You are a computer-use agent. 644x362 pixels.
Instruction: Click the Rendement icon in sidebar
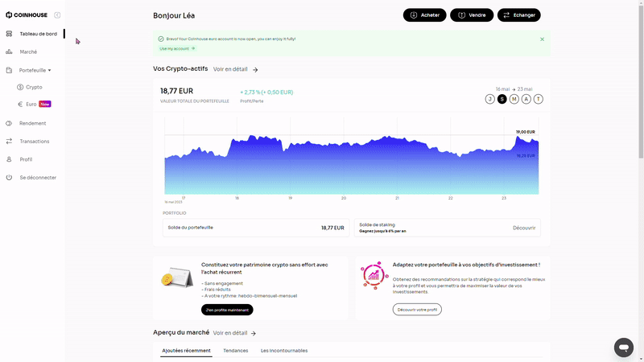(x=9, y=123)
